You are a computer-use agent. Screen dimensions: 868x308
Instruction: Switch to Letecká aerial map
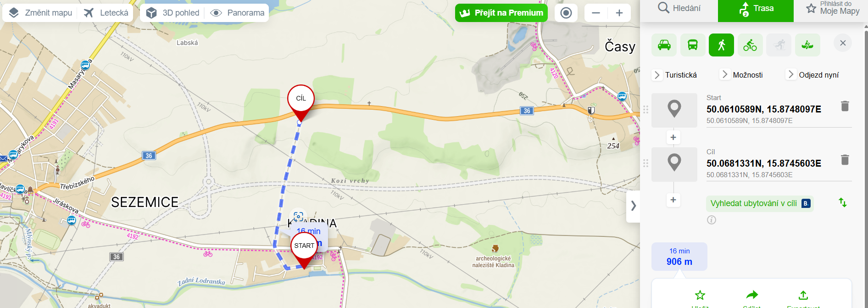[x=106, y=13]
